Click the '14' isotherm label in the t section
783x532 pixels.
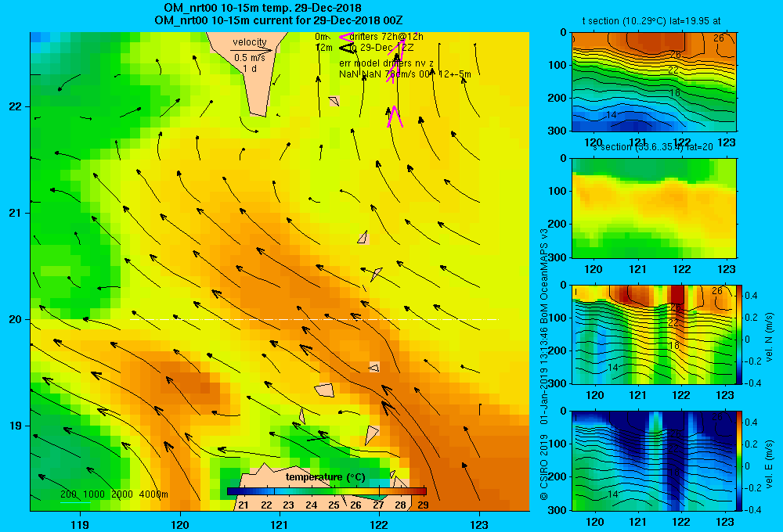click(x=612, y=115)
